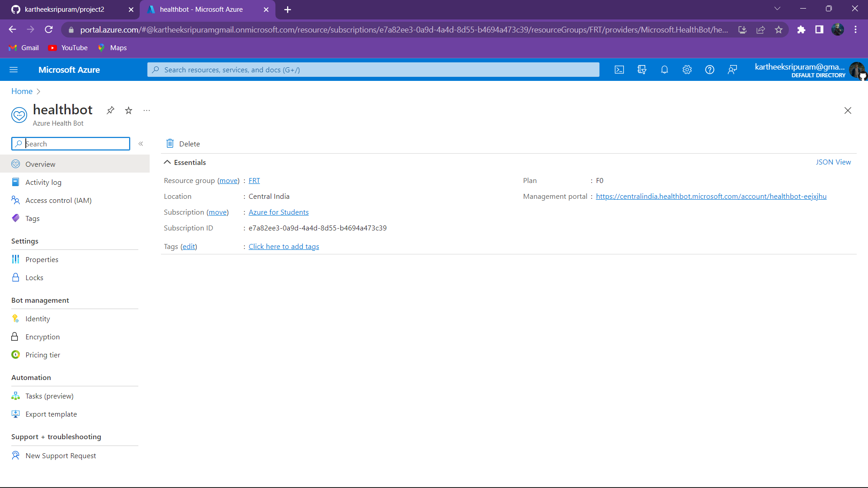
Task: Open the browser tab search dropdown
Action: (778, 8)
